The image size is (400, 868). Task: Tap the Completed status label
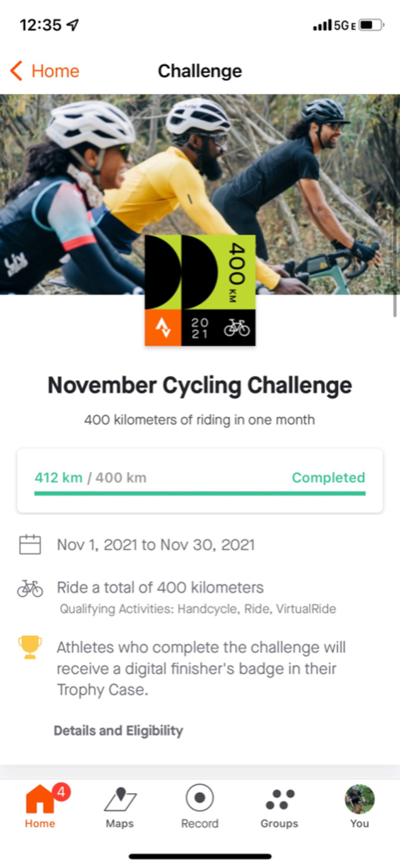328,477
